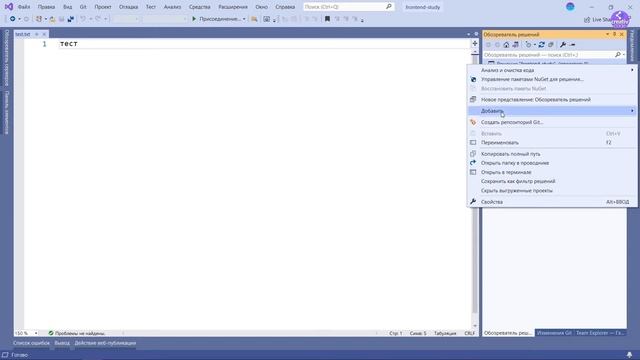This screenshot has width=640, height=360.
Task: Open the Файл menu
Action: [x=24, y=7]
